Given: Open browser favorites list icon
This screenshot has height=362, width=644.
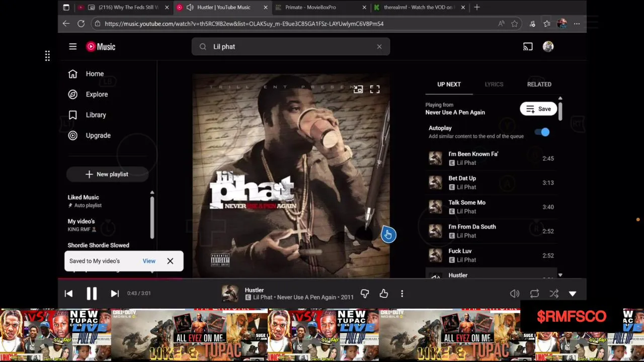Looking at the screenshot, I should tap(547, 24).
